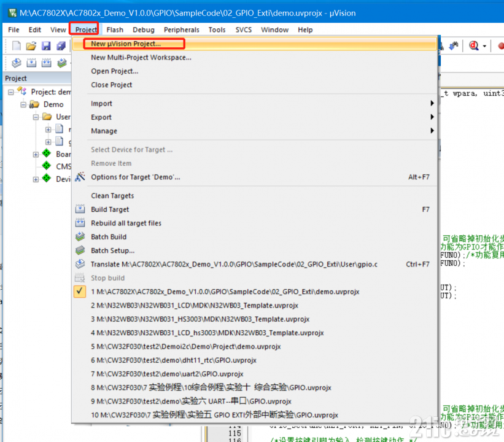Open the View menu
Viewport: 504px width, 442px height.
[58, 29]
